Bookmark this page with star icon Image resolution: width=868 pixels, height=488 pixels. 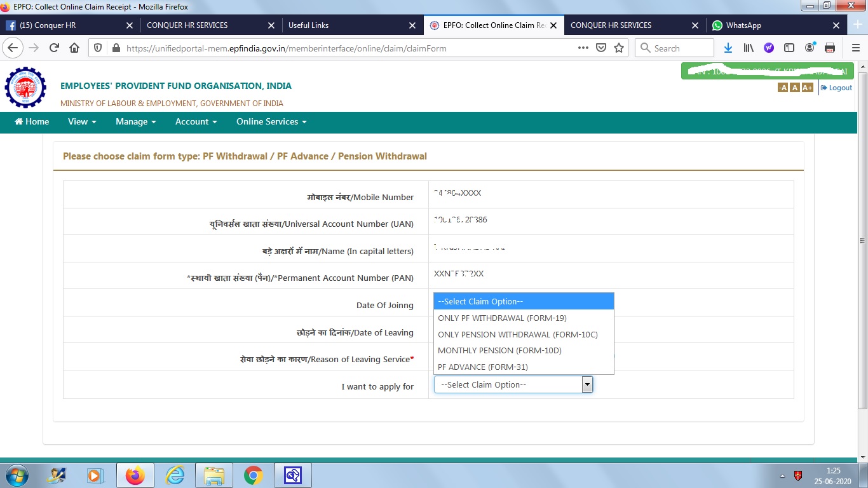pyautogui.click(x=619, y=48)
